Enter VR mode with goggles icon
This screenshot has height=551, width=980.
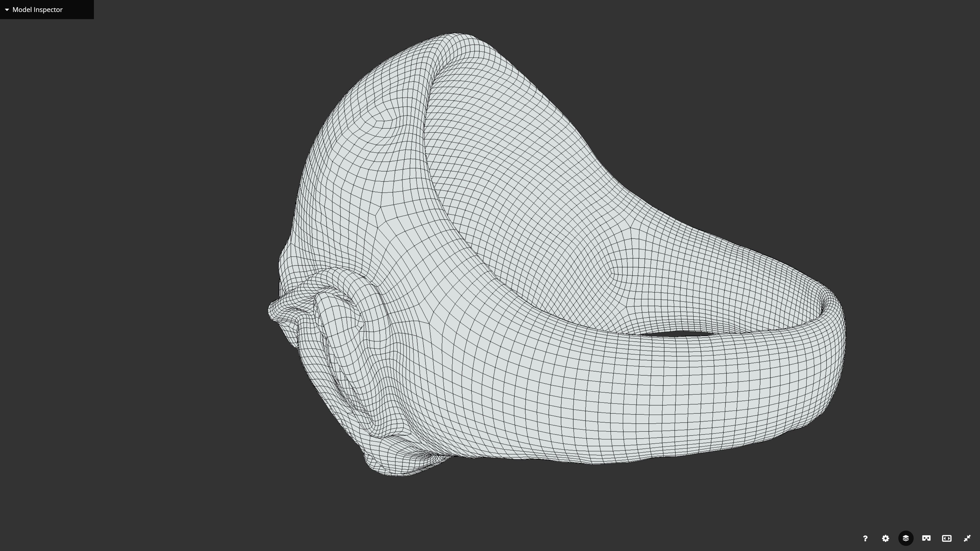[926, 539]
